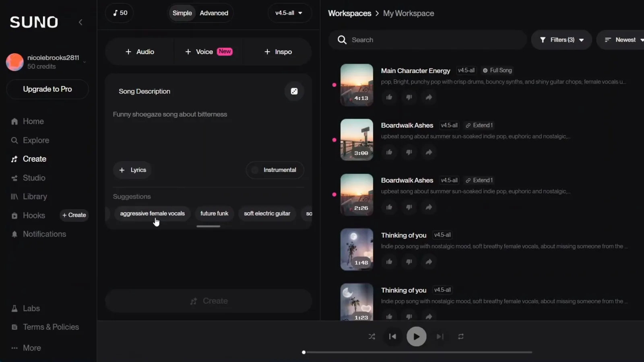This screenshot has width=644, height=362.
Task: Open the More menu in sidebar
Action: point(26,348)
